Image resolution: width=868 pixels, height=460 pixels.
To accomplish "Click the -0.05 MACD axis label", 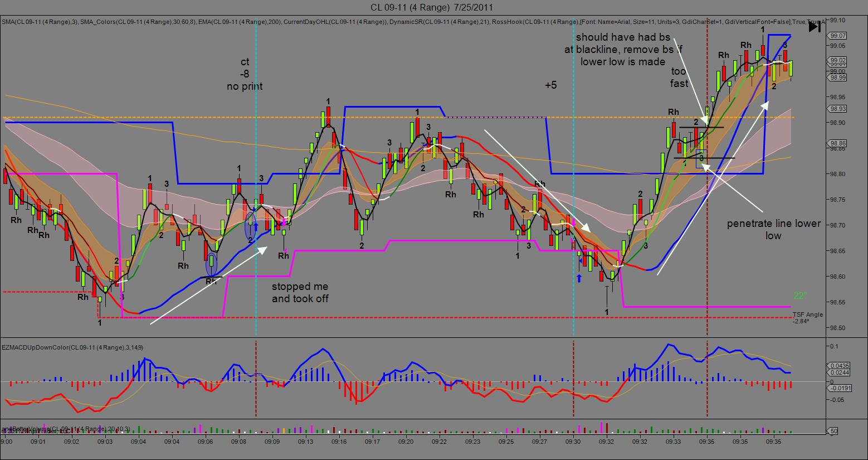I will [838, 400].
